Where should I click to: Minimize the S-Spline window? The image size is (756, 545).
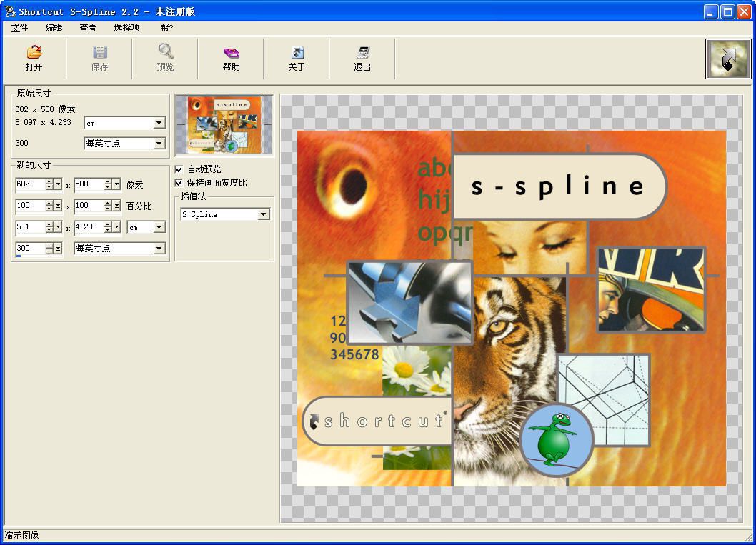(711, 11)
